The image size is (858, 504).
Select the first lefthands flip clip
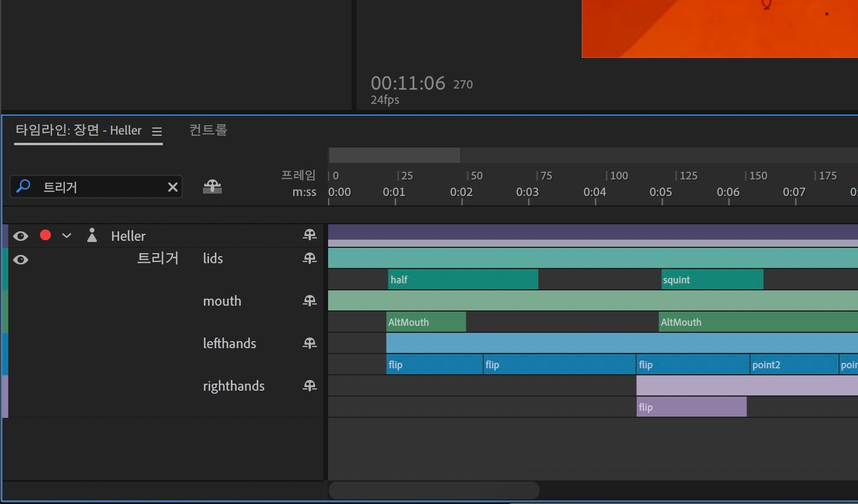[434, 364]
